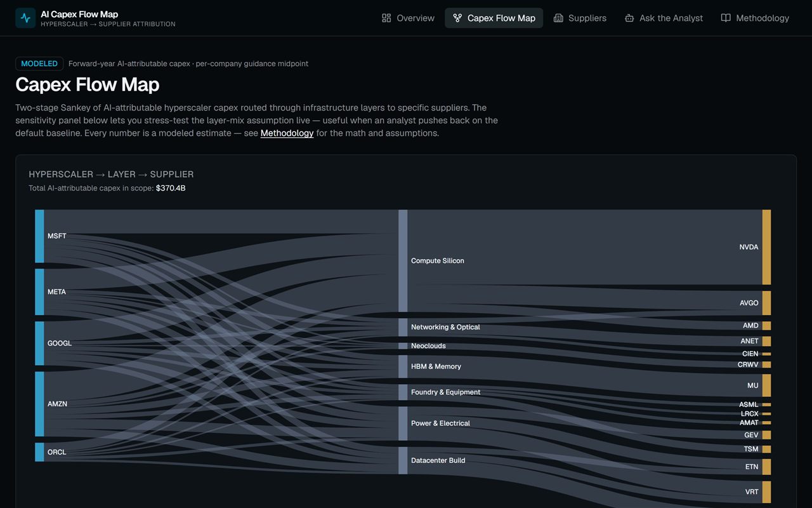The image size is (812, 508).
Task: Click the Methodology book icon
Action: click(x=726, y=18)
